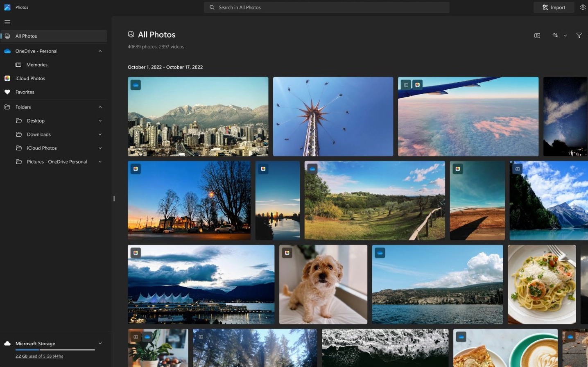Expand the Microsoft Storage panel
Viewport: 588px width, 367px height.
click(x=100, y=344)
